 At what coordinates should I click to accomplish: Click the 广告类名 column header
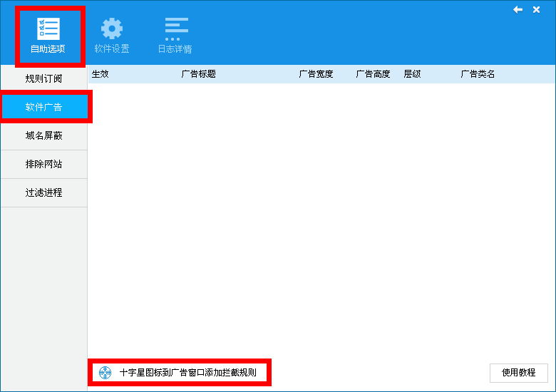pos(478,74)
